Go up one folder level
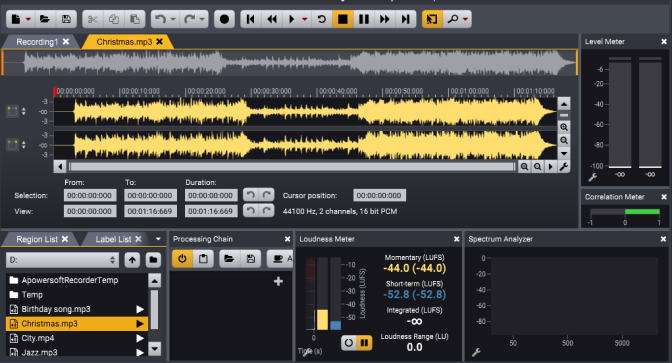The image size is (672, 363). pyautogui.click(x=132, y=260)
